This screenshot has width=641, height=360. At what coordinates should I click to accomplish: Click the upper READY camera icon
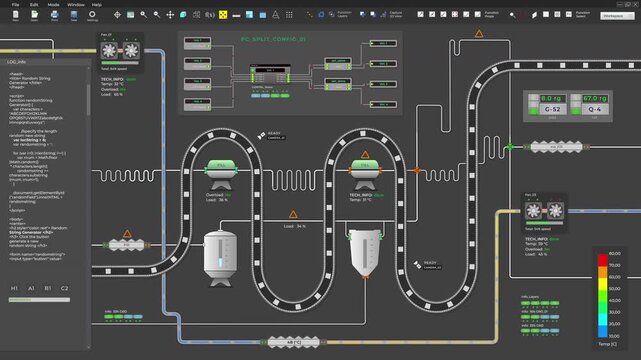(x=261, y=136)
